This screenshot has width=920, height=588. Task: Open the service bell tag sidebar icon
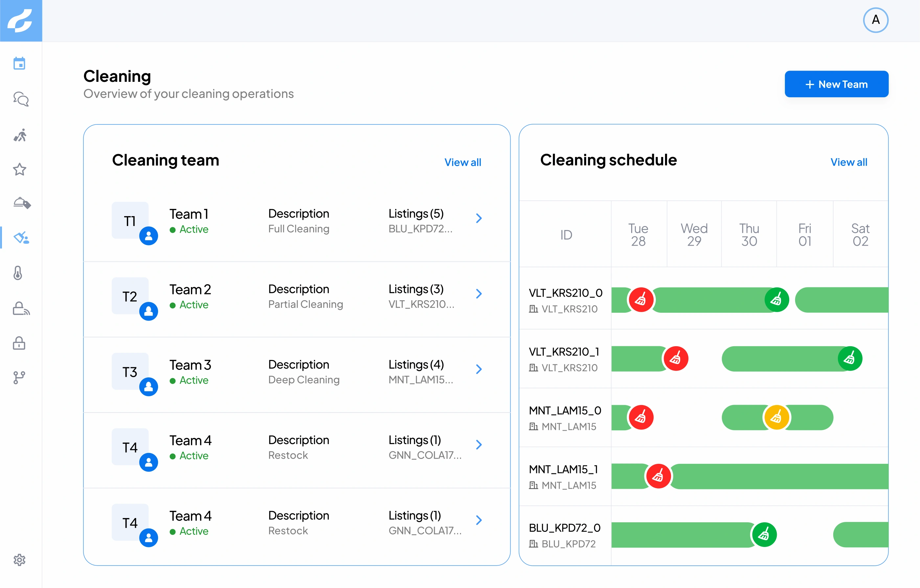pos(22,203)
